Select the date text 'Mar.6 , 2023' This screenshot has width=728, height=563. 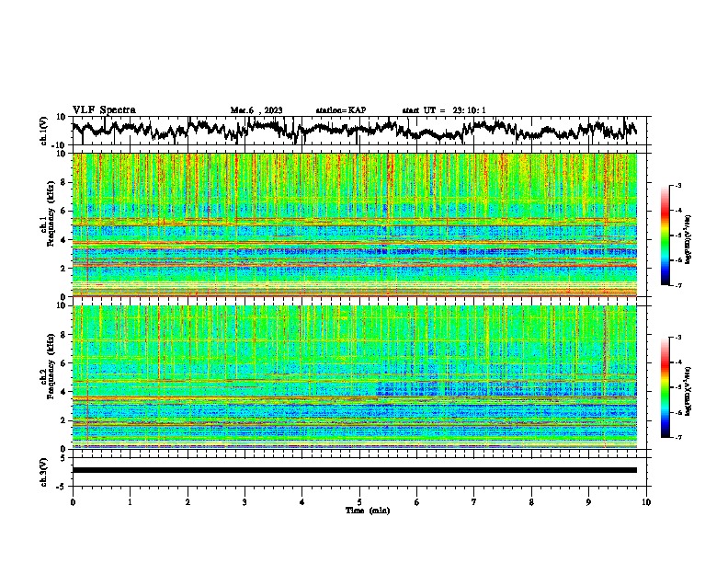pos(256,110)
